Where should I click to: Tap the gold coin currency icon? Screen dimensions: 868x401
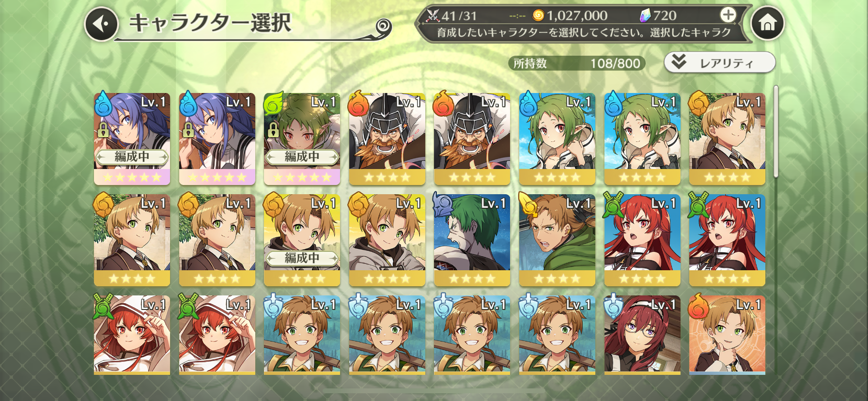point(538,16)
